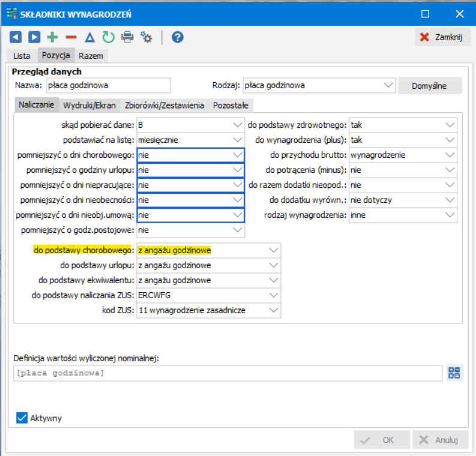Print using the printer icon
Image resolution: width=476 pixels, height=456 pixels.
point(127,37)
